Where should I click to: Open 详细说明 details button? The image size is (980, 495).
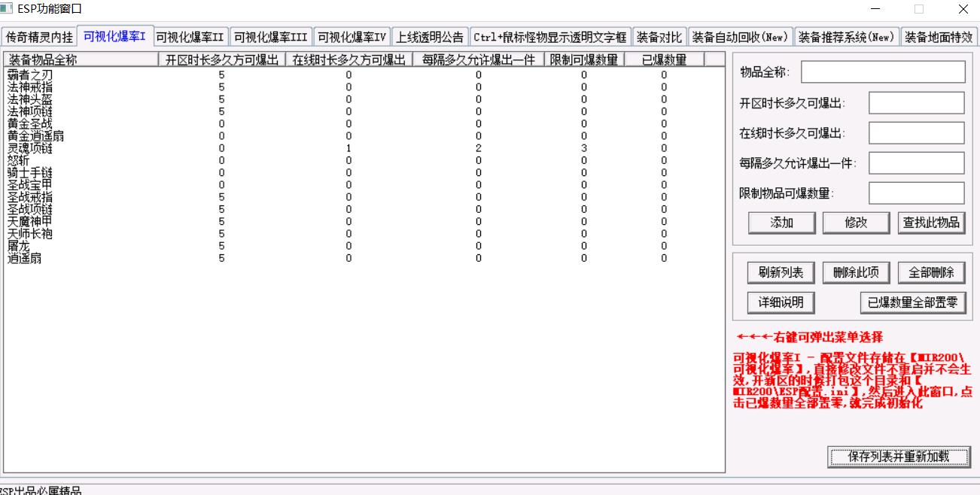tap(781, 302)
